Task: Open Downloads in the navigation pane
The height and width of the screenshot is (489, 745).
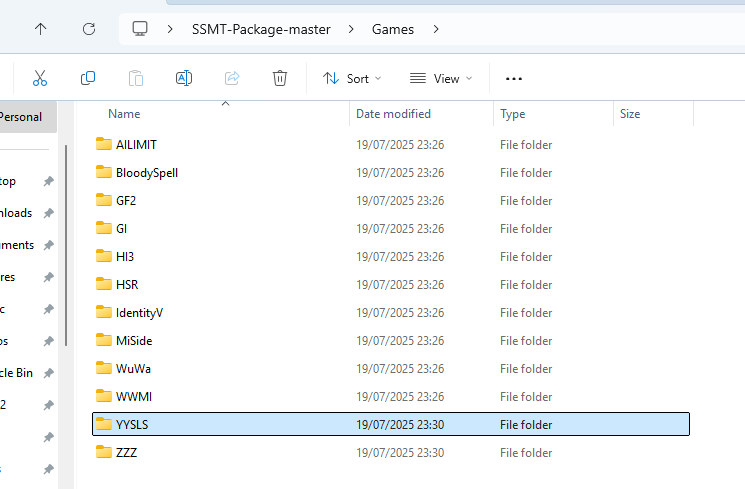Action: [x=16, y=213]
